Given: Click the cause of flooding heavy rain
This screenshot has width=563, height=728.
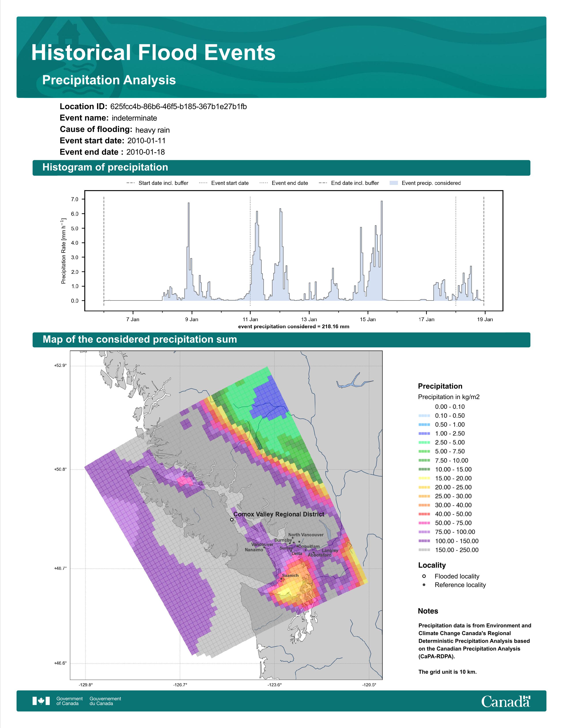Looking at the screenshot, I should coord(152,130).
